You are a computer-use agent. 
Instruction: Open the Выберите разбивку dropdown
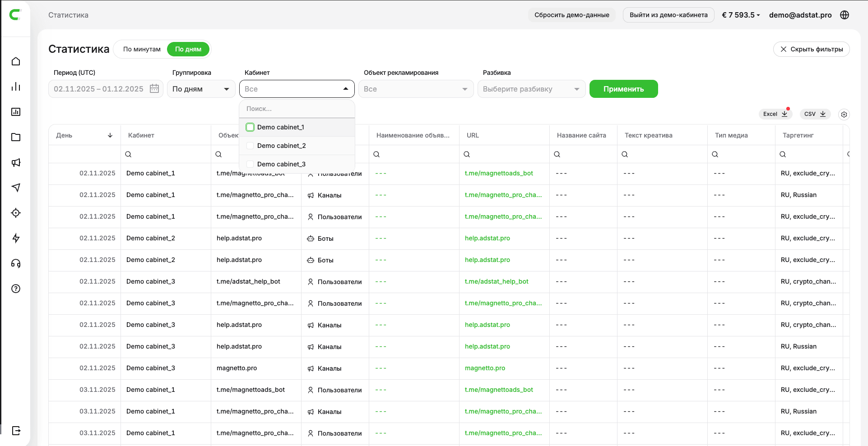[x=531, y=89]
